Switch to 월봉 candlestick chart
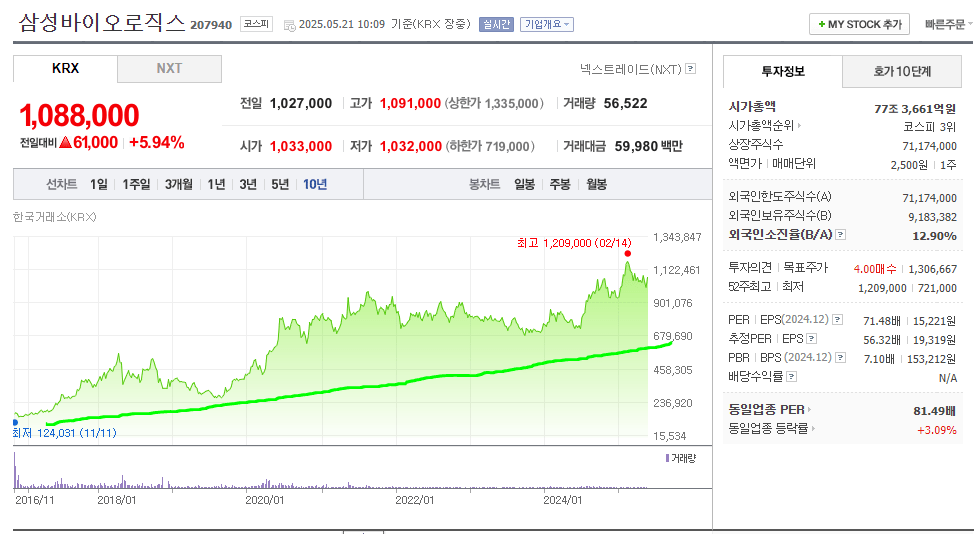This screenshot has width=975, height=534. (596, 185)
